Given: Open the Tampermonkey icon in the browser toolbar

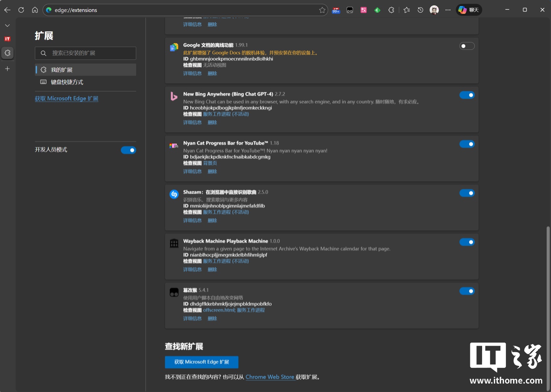Looking at the screenshot, I should coord(350,10).
